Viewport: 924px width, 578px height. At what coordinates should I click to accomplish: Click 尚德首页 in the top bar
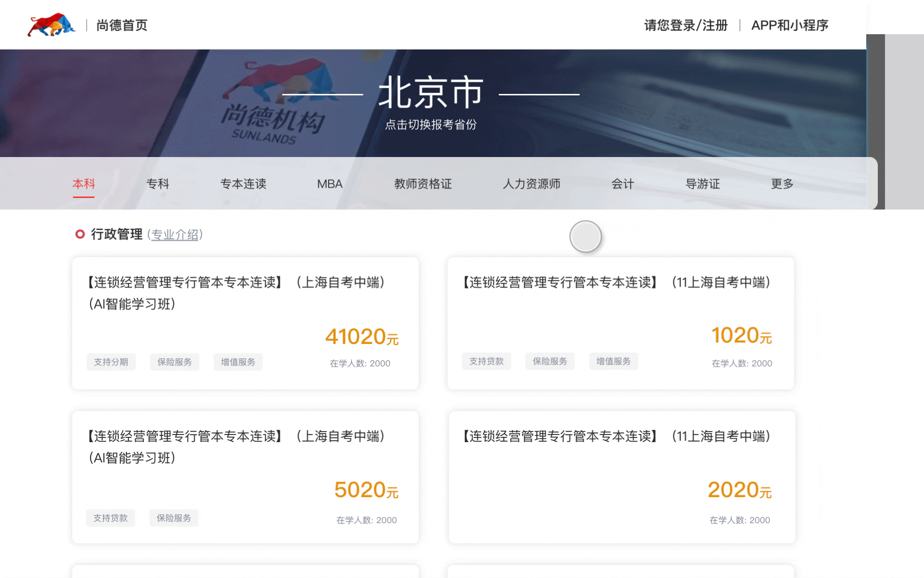121,25
